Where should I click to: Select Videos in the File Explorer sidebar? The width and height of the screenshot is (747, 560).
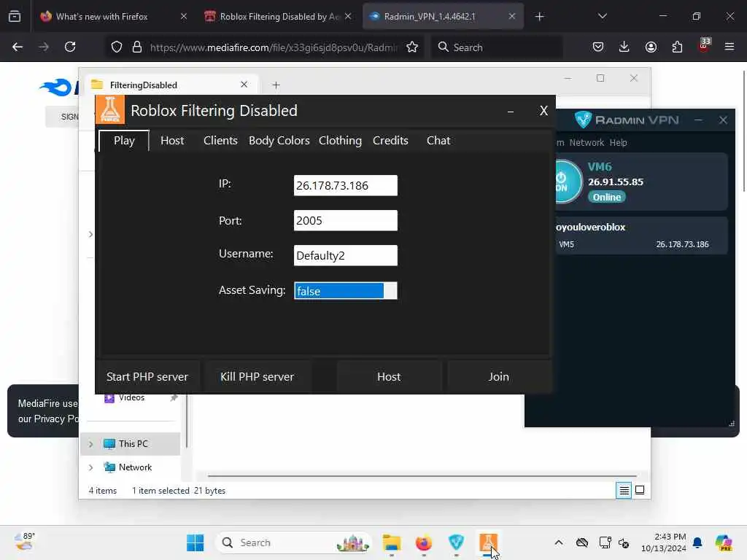coord(131,397)
